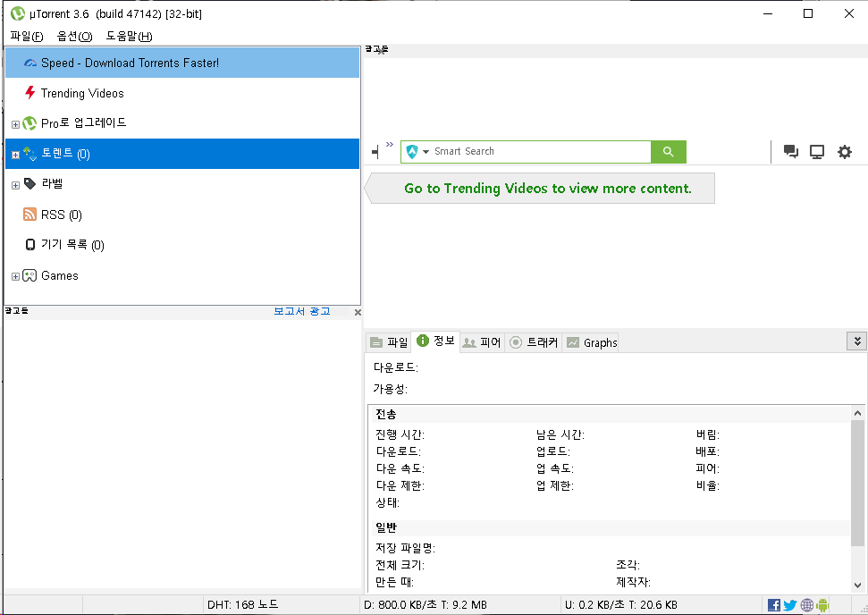Click the upload speed status U: 0.2 KB/초
Screen dimensions: 868x615
[621, 605]
